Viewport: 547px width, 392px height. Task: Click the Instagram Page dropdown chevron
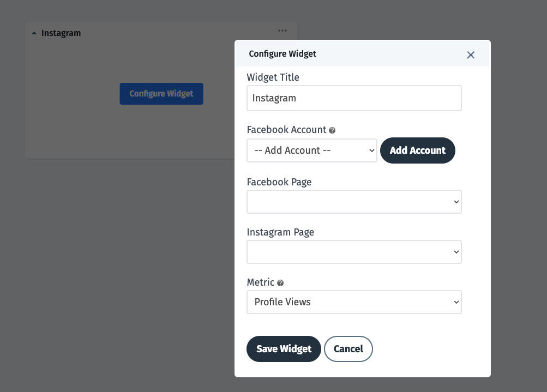[x=456, y=252]
